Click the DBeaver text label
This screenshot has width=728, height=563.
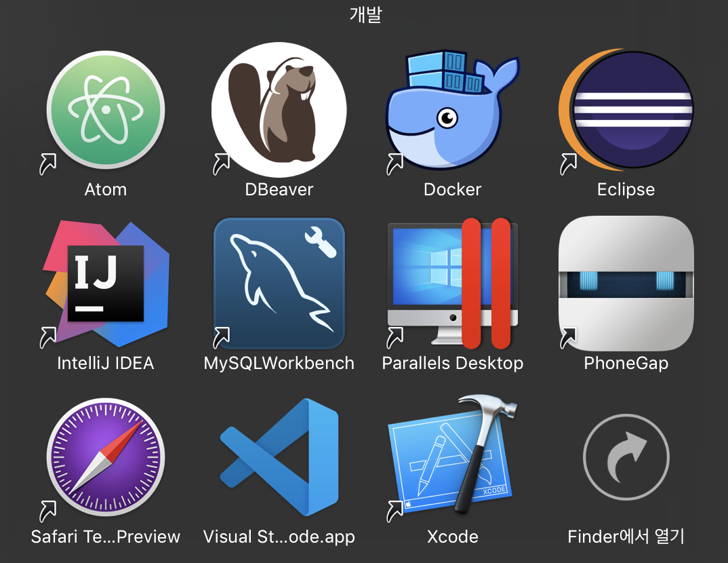tap(279, 189)
